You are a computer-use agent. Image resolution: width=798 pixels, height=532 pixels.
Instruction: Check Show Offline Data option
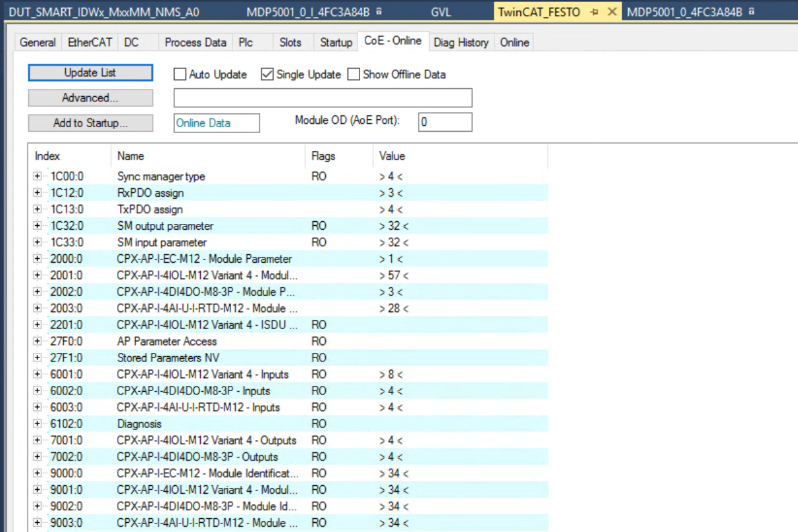pyautogui.click(x=354, y=74)
